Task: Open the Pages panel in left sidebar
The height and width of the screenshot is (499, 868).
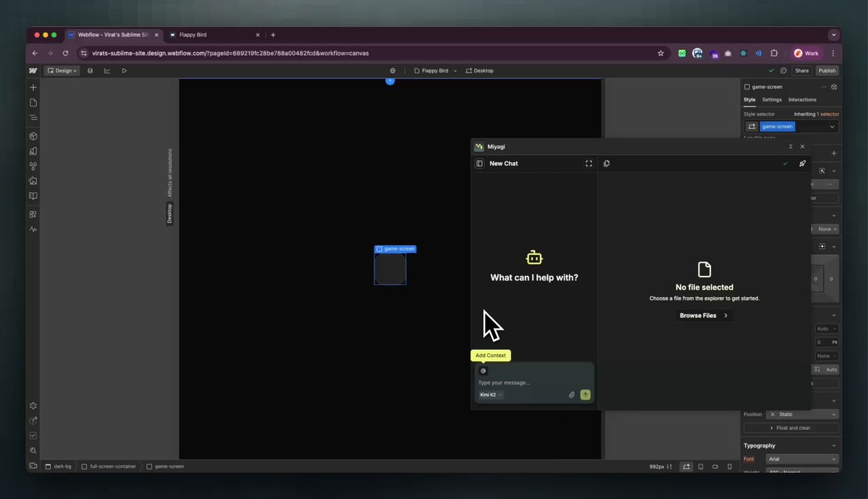Action: (33, 102)
